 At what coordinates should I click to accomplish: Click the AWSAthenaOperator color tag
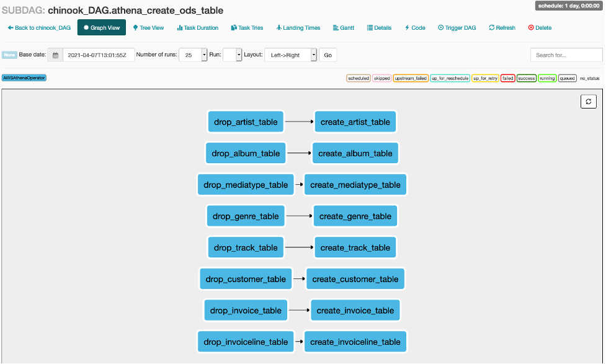click(24, 78)
